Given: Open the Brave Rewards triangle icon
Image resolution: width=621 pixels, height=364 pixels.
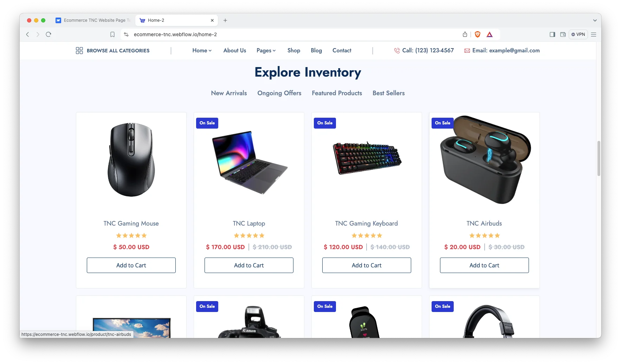Looking at the screenshot, I should (x=490, y=34).
